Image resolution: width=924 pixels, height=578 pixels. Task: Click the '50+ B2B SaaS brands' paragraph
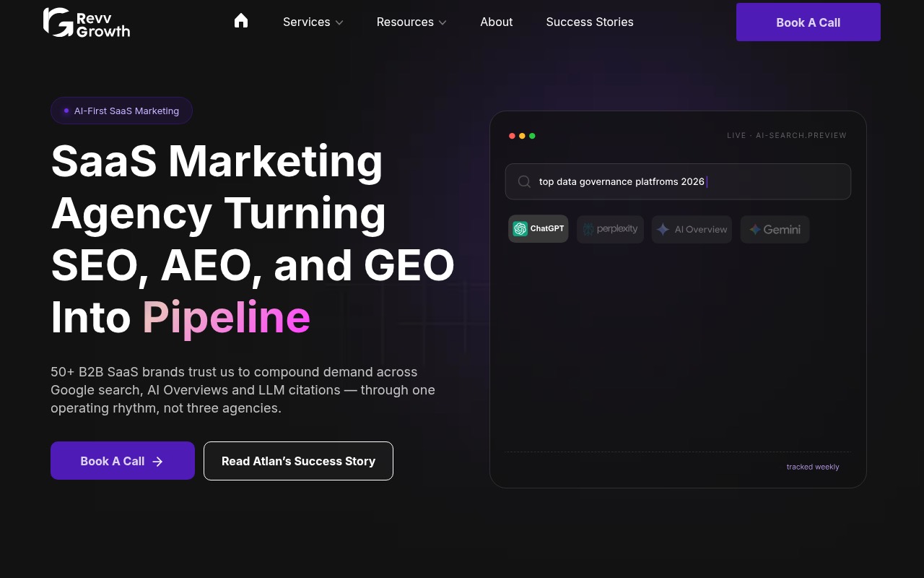243,390
